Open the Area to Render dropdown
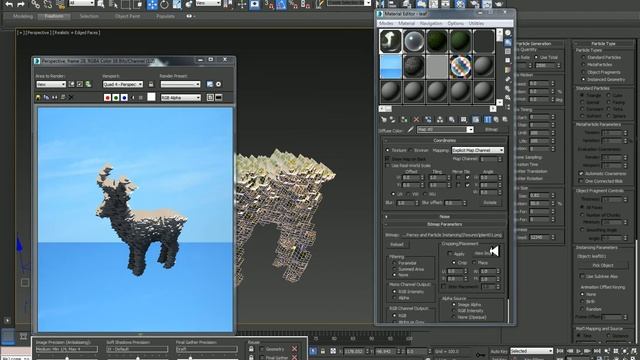The image size is (640, 360). click(x=51, y=84)
